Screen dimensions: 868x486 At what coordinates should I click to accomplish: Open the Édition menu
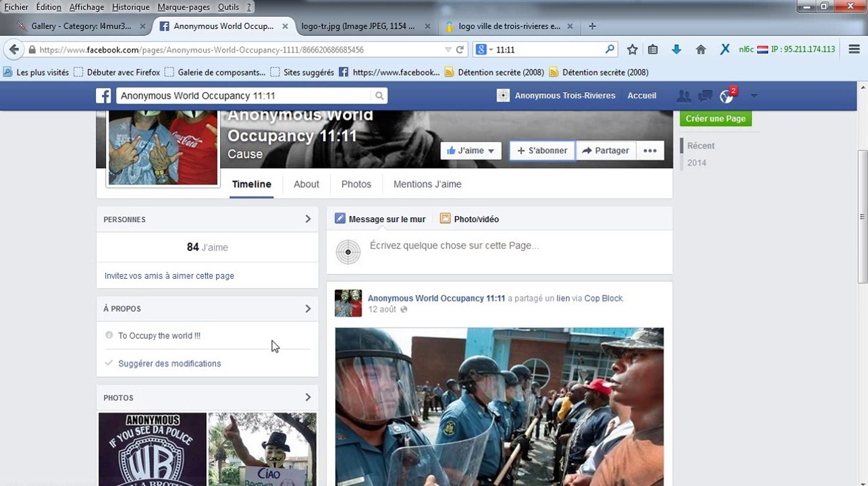[x=48, y=7]
